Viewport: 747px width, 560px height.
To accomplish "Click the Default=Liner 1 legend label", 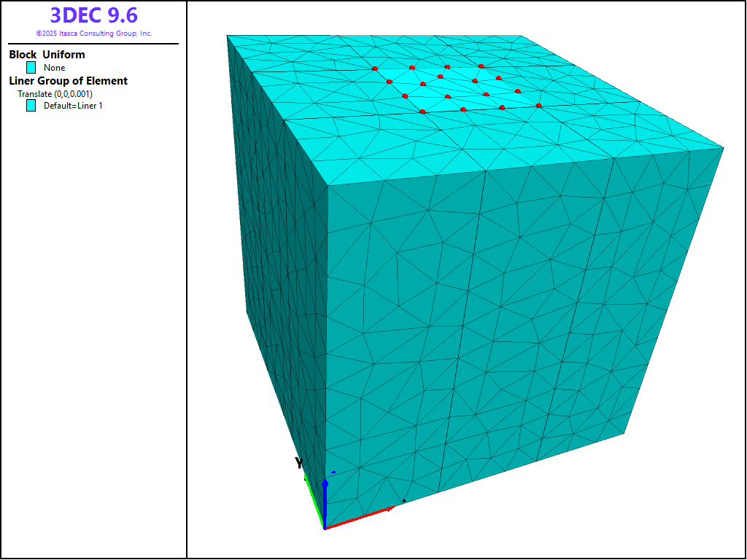I will point(73,106).
